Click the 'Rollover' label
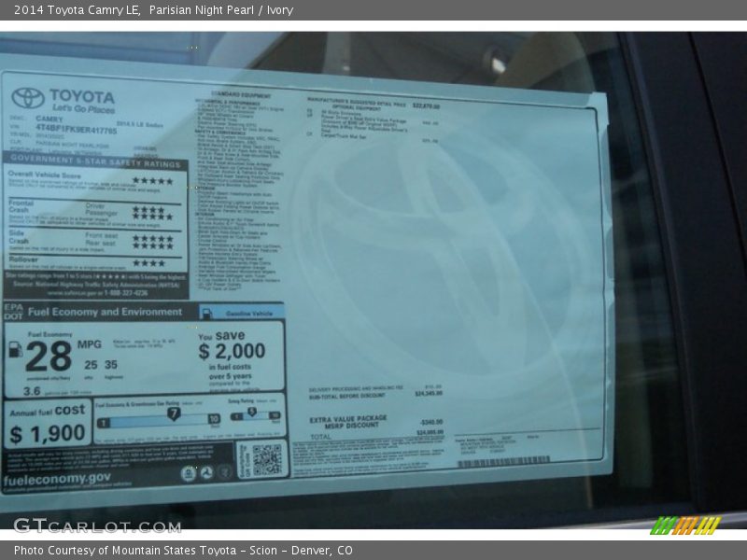 coord(23,259)
